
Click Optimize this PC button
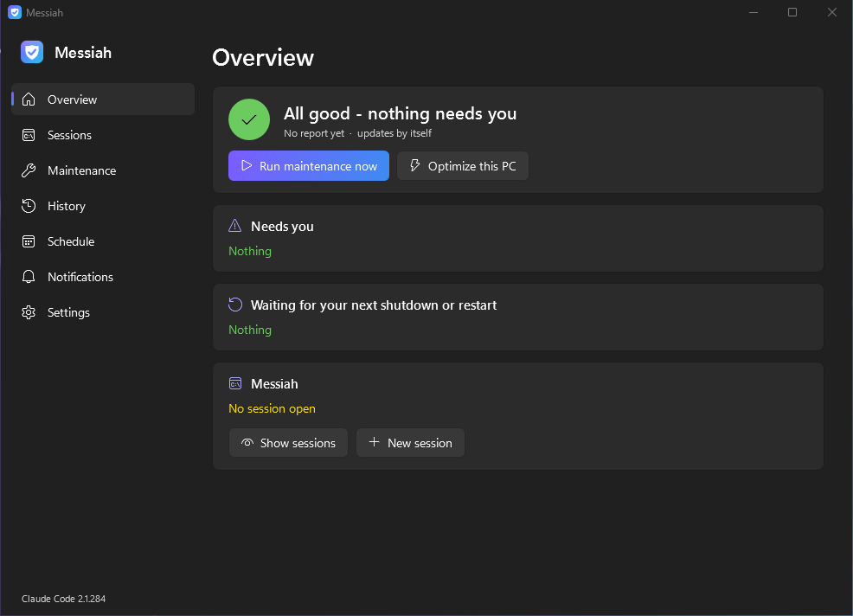pyautogui.click(x=463, y=166)
